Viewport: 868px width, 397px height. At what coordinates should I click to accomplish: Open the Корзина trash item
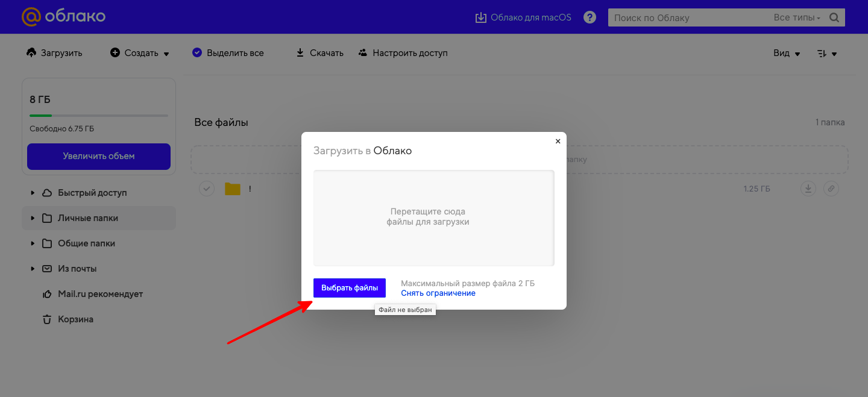click(x=75, y=319)
